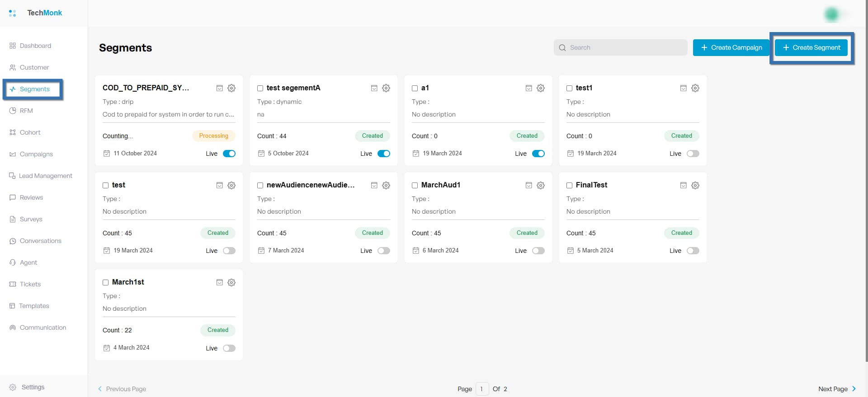Click calendar icon beside 4 March 2024

107,348
